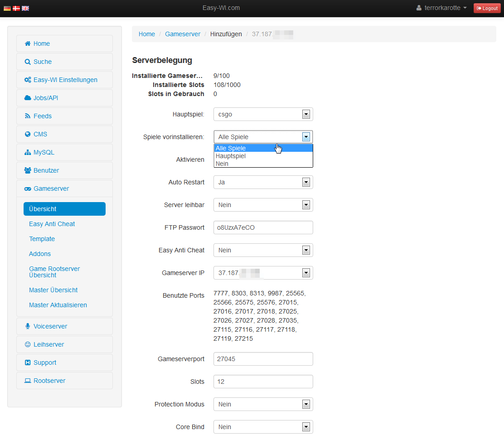The width and height of the screenshot is (504, 435).
Task: Click the CMS globe icon
Action: point(29,134)
